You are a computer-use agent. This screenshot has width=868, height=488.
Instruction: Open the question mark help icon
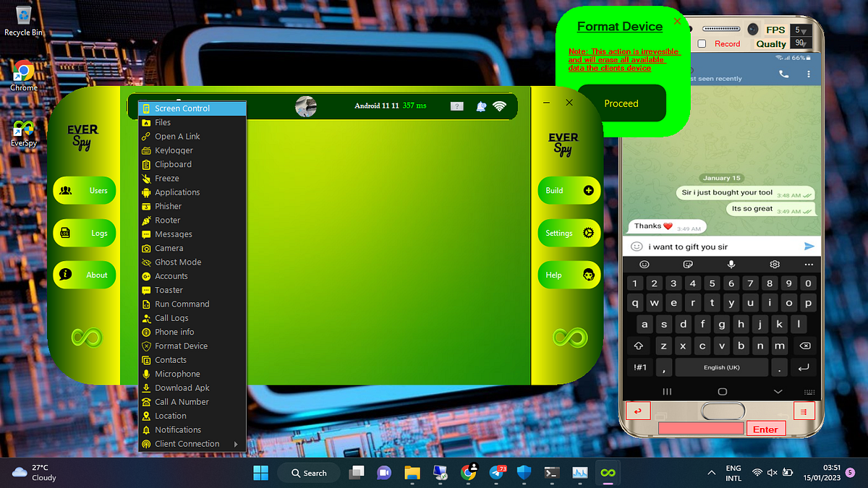click(456, 106)
